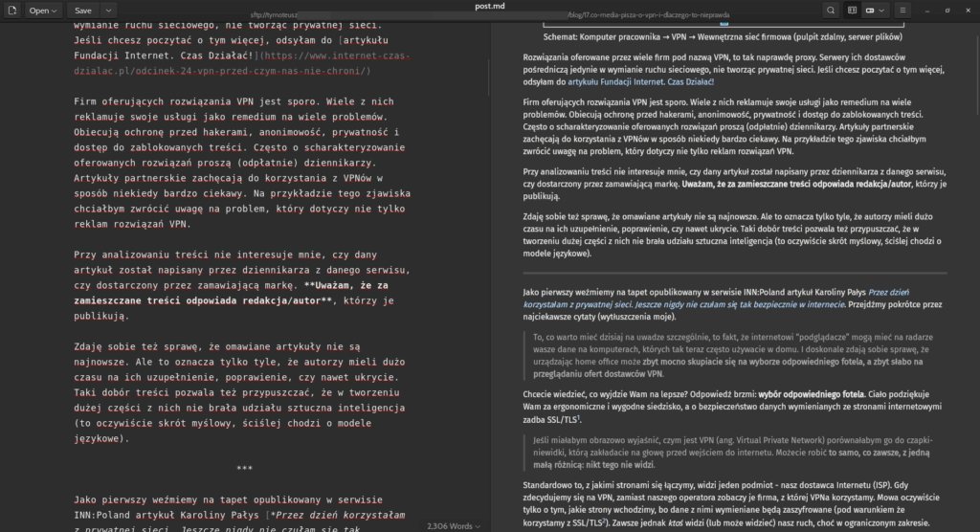Click the *** separator line in the editor

244,468
